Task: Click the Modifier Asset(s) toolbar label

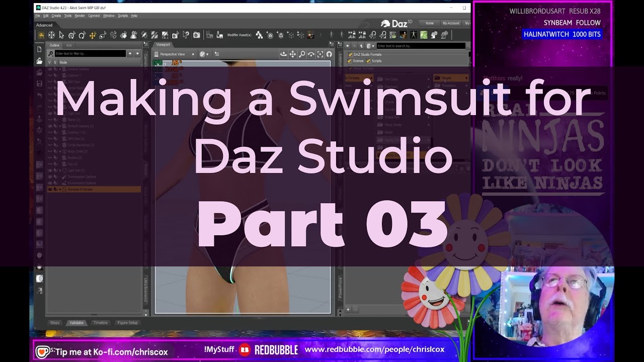Action: coord(239,35)
